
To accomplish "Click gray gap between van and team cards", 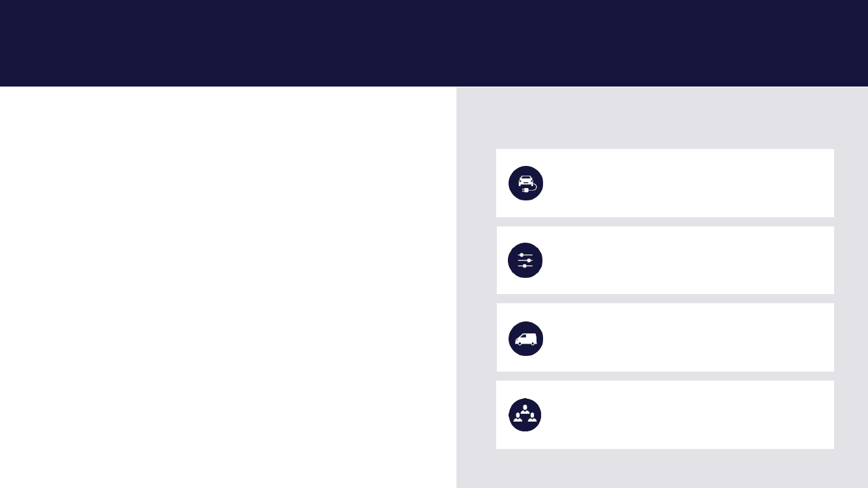I will tap(665, 376).
